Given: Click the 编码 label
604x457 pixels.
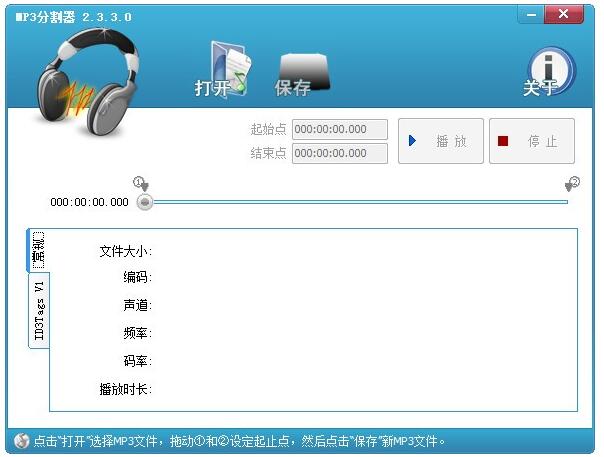Looking at the screenshot, I should click(138, 277).
